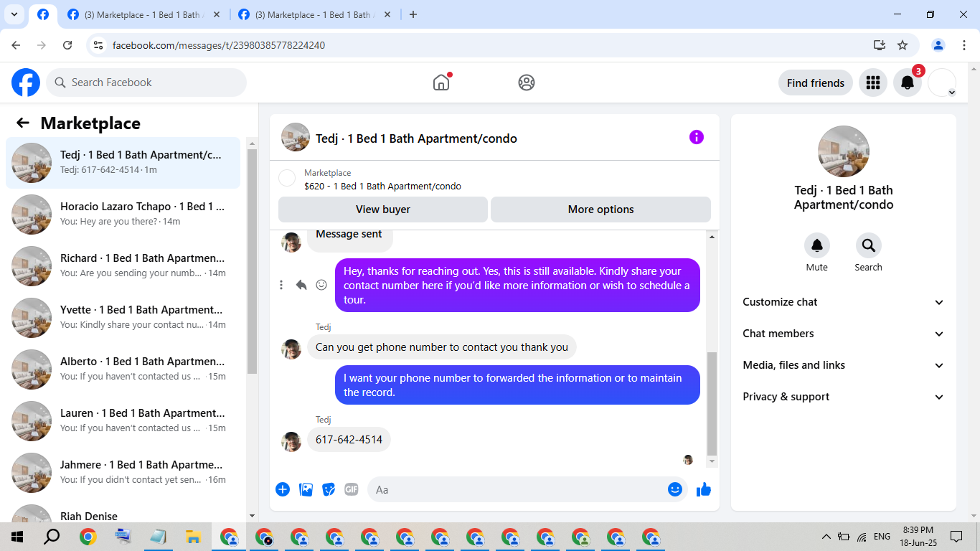Click the Search Facebook field
The width and height of the screenshot is (980, 551).
(x=146, y=83)
